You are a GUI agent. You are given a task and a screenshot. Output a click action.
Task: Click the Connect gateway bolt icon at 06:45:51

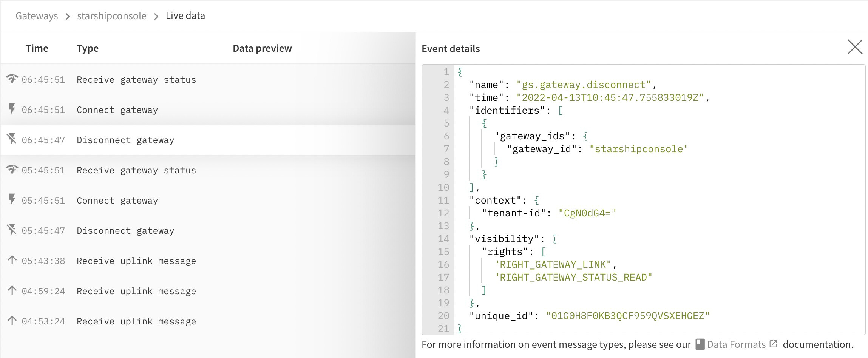pos(12,109)
